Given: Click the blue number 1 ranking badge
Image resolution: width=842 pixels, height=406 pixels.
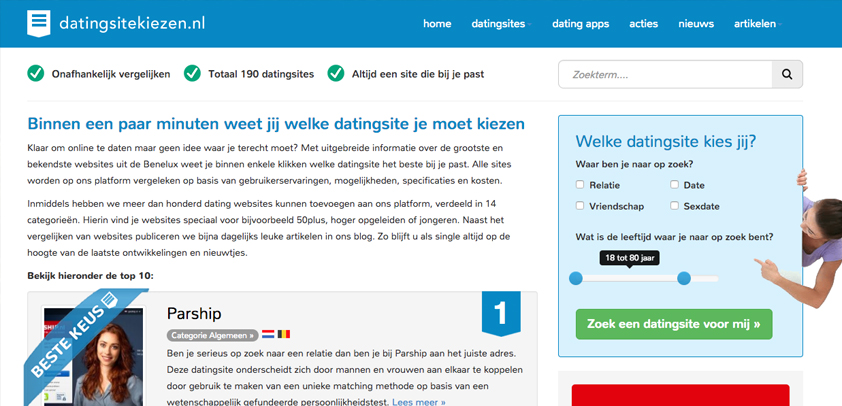Looking at the screenshot, I should (x=501, y=313).
